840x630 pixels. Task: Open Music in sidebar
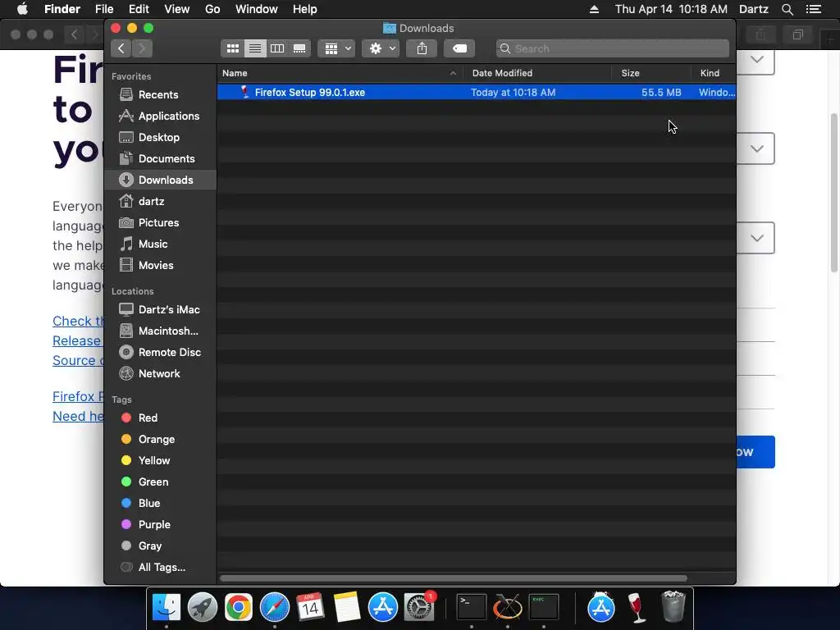(160, 244)
